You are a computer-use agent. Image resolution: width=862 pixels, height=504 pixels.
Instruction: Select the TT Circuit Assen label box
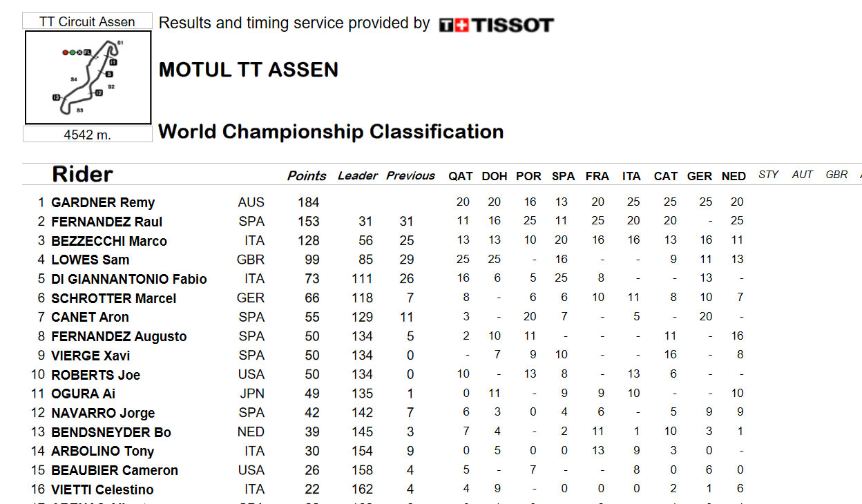88,21
